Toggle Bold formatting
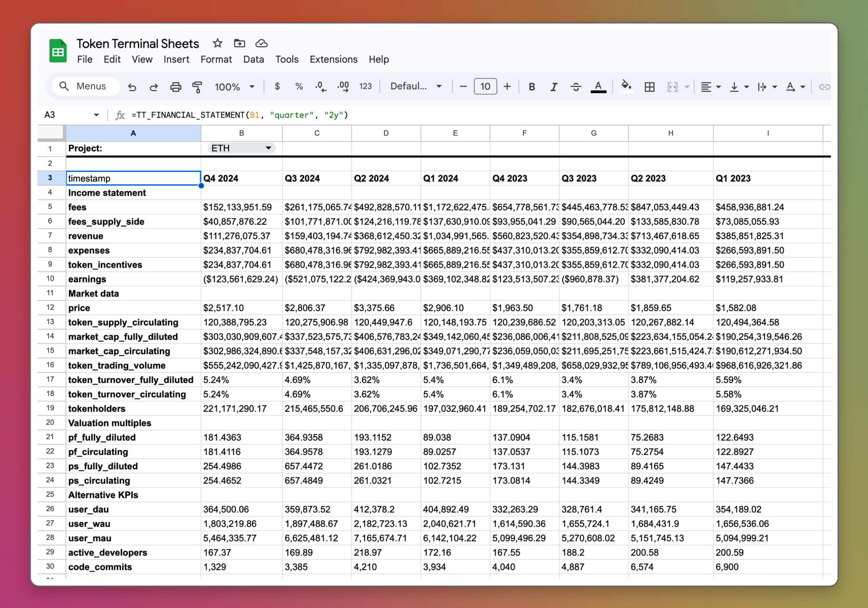The width and height of the screenshot is (868, 608). click(x=532, y=87)
